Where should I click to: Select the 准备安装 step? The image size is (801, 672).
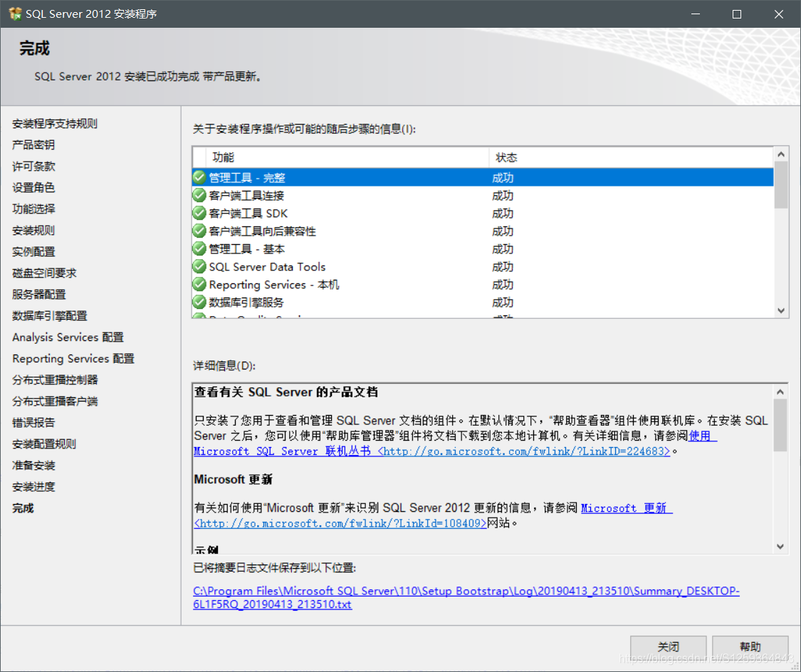coord(33,466)
